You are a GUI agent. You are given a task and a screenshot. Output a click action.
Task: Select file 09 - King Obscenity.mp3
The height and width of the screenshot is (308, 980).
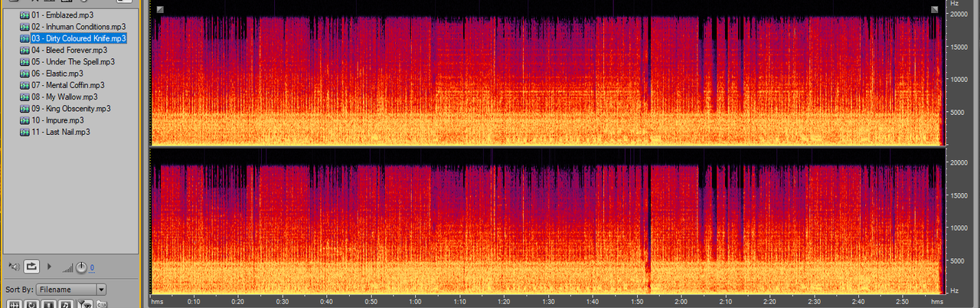pyautogui.click(x=71, y=109)
